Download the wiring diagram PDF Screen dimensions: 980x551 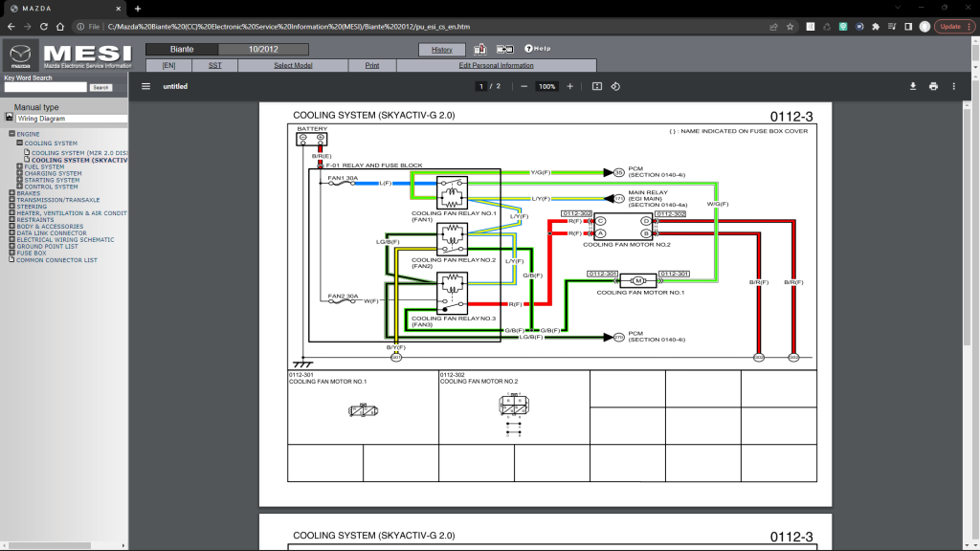point(912,86)
